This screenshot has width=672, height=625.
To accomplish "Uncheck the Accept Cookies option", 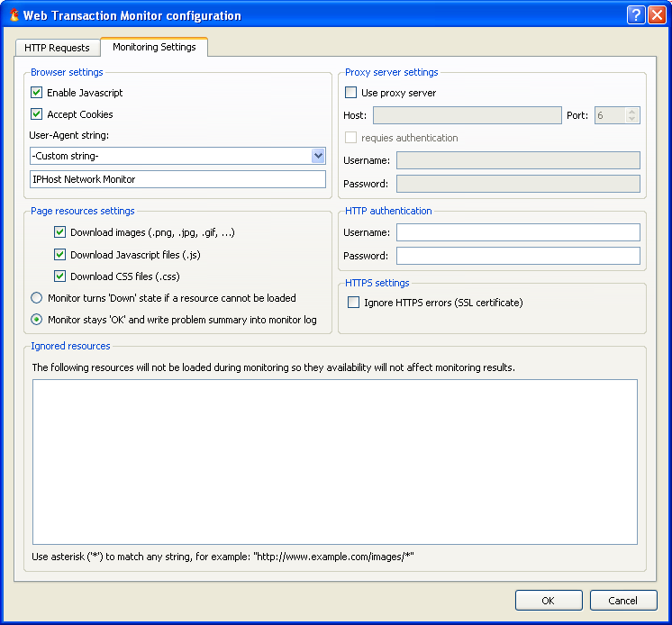I will tap(37, 114).
